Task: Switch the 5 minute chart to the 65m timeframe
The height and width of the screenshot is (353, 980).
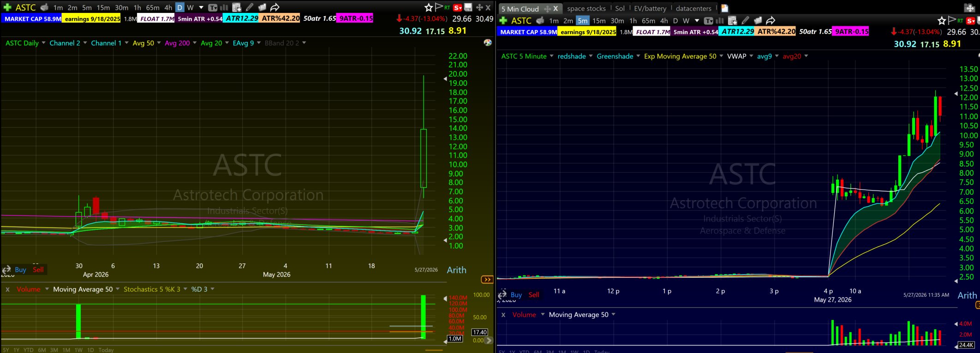Action: coord(648,21)
